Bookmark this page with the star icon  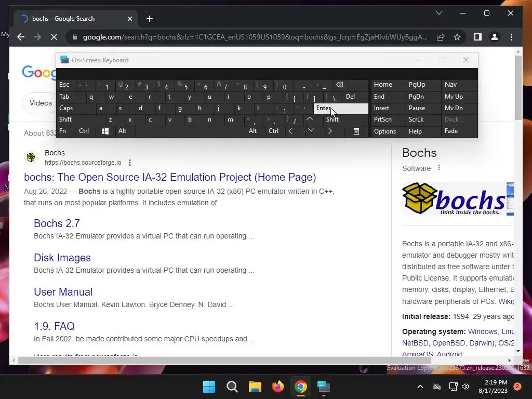[x=457, y=37]
